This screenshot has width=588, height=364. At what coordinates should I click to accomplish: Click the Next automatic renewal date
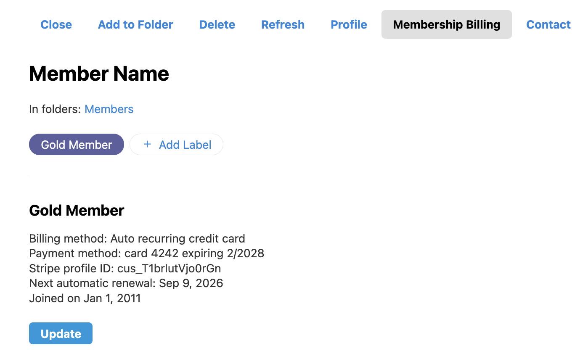pos(191,283)
